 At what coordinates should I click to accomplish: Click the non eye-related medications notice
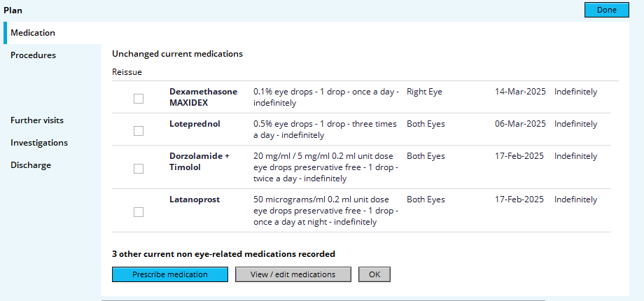click(223, 254)
